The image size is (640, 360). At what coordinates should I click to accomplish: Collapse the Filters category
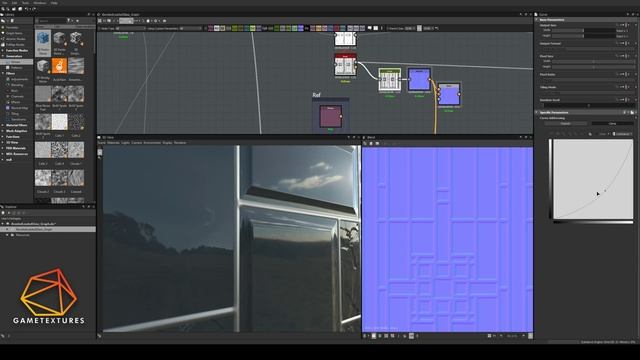point(3,73)
